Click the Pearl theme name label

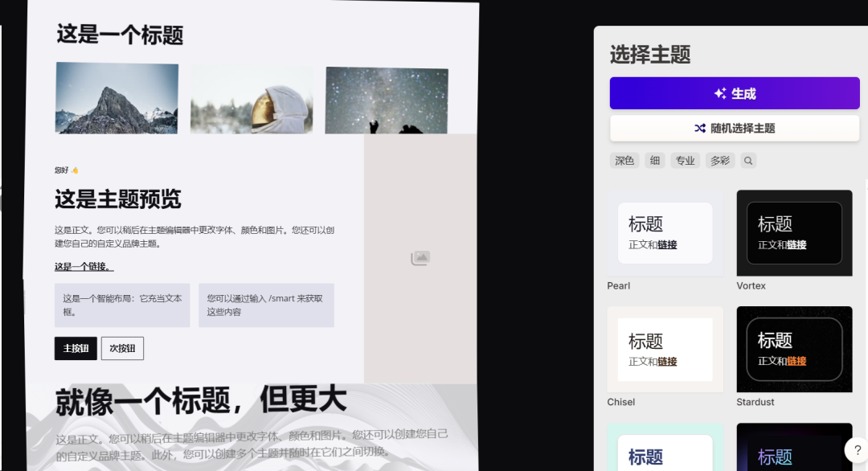pos(618,285)
